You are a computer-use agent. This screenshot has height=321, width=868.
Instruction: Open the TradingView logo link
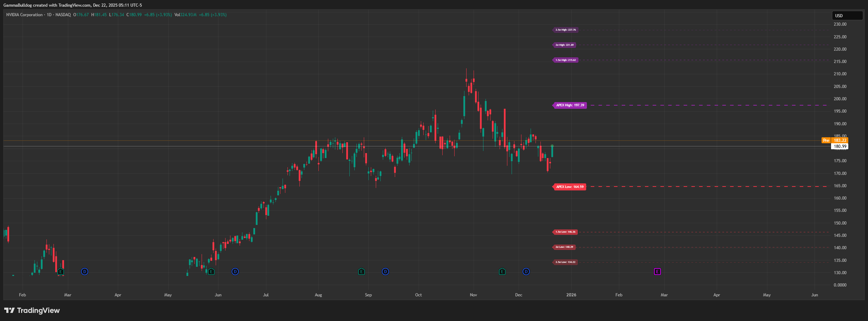coord(32,310)
